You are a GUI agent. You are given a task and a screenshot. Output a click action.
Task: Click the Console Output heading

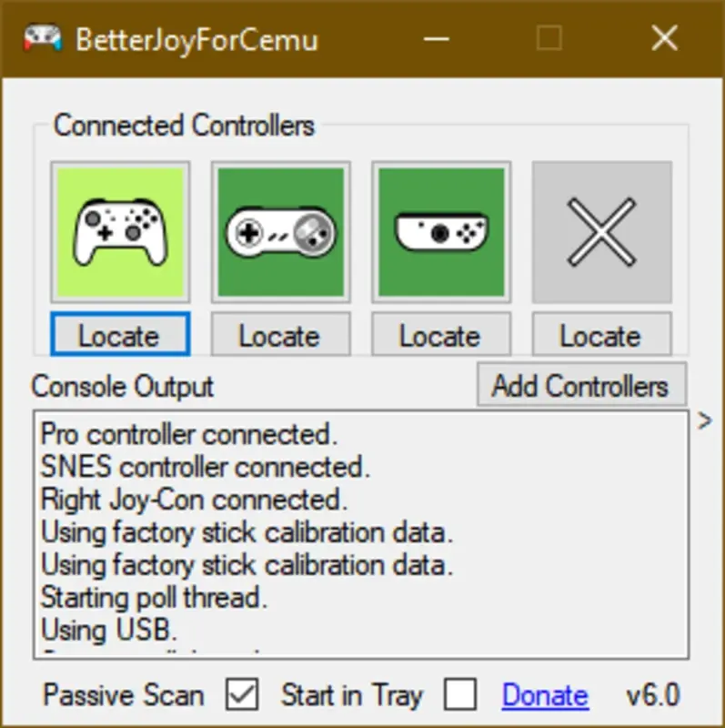[121, 386]
